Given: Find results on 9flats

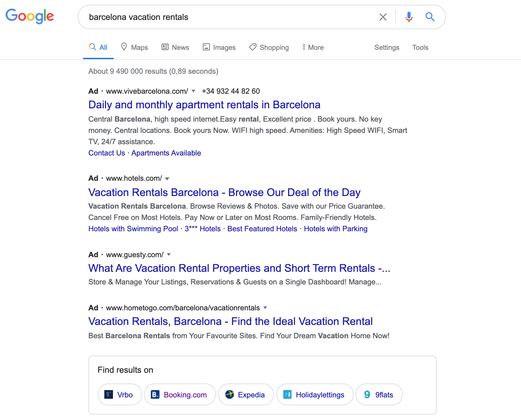Looking at the screenshot, I should coord(379,395).
